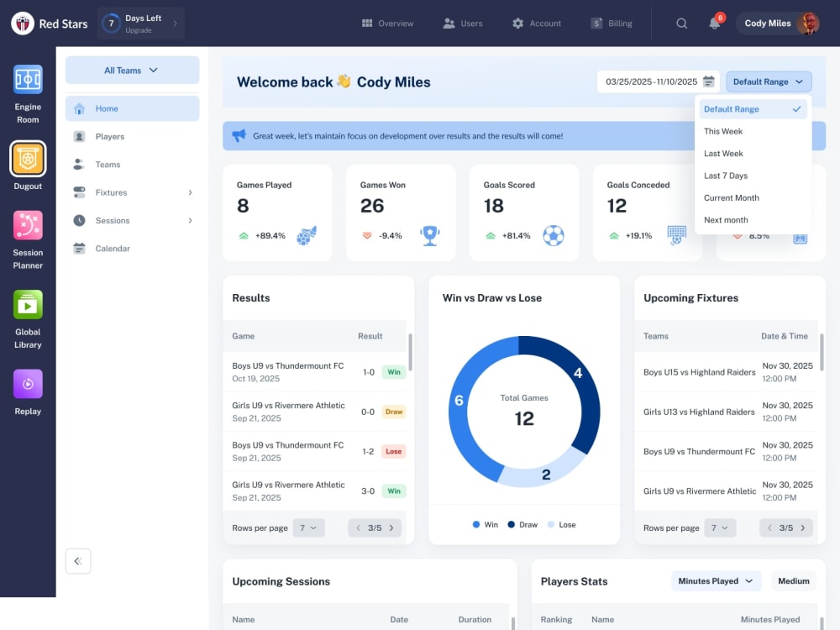The image size is (840, 630).
Task: Go to previous page in Upcoming Fixtures
Action: [769, 528]
